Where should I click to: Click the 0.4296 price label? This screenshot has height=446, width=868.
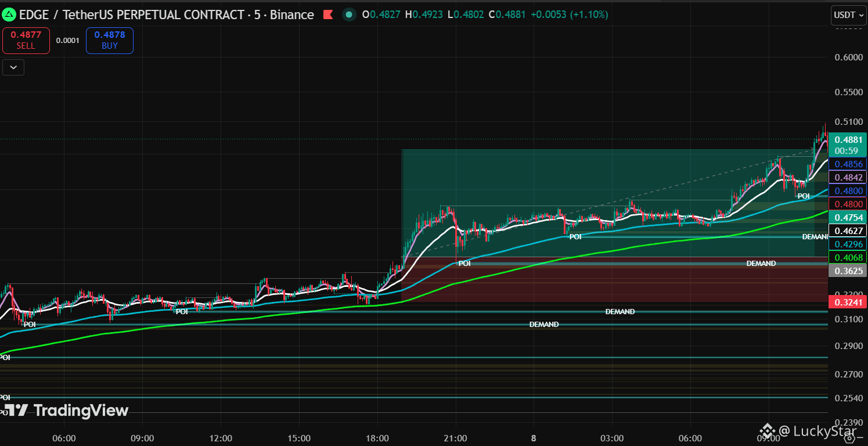coord(848,244)
